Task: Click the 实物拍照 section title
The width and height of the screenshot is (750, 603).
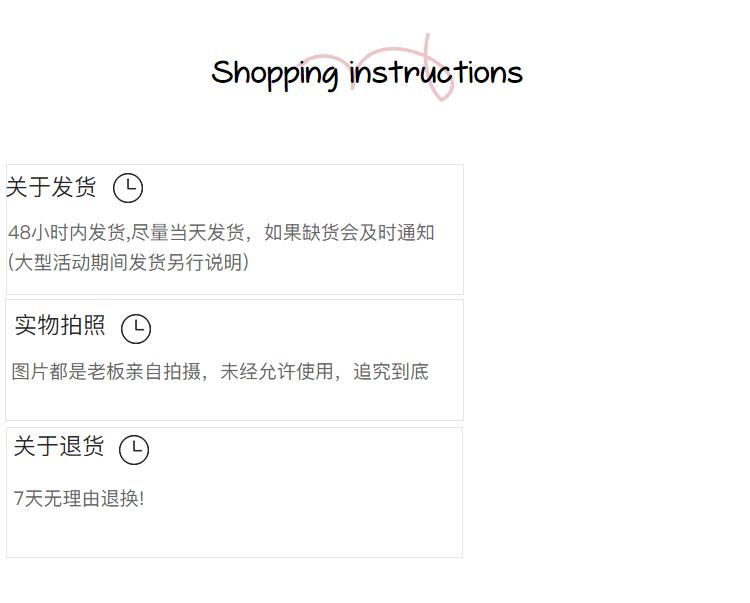Action: coord(60,325)
